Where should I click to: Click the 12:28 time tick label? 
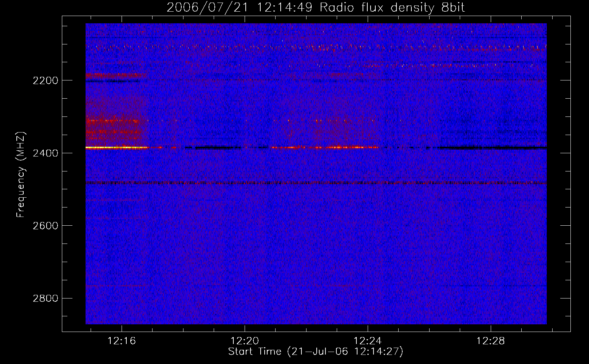coord(491,341)
